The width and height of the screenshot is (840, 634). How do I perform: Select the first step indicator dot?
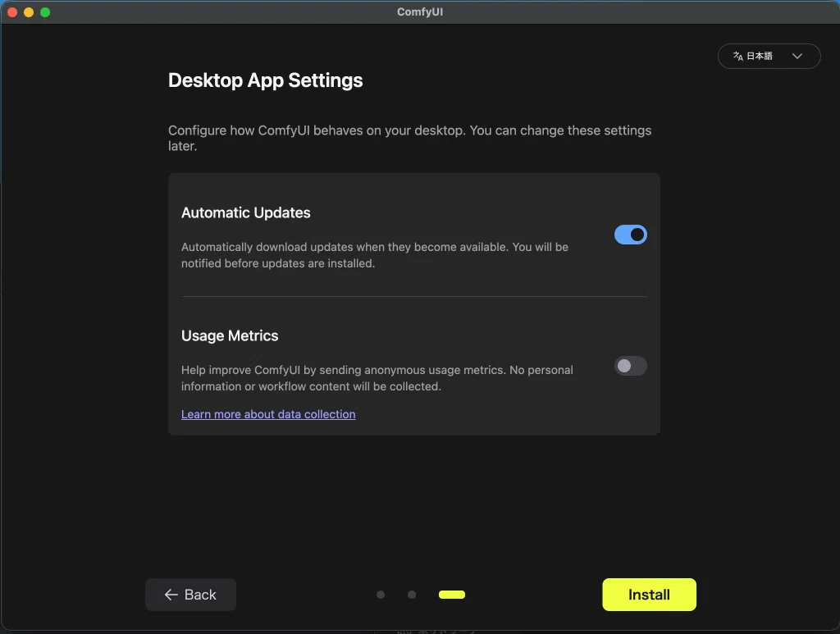click(x=381, y=595)
